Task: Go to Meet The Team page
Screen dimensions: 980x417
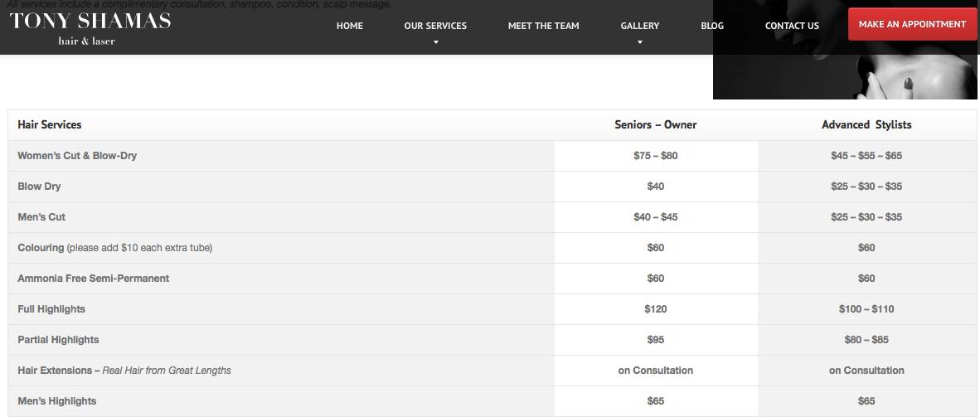Action: [x=544, y=26]
